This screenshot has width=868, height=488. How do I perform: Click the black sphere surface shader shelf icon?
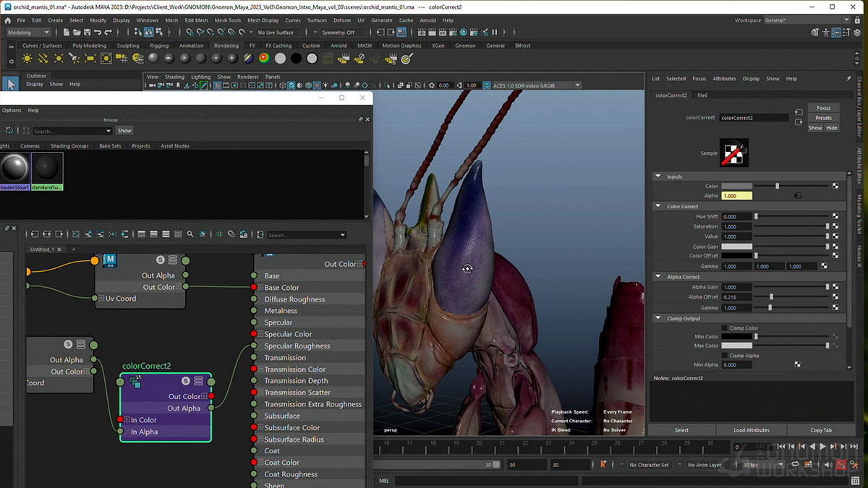pyautogui.click(x=296, y=59)
